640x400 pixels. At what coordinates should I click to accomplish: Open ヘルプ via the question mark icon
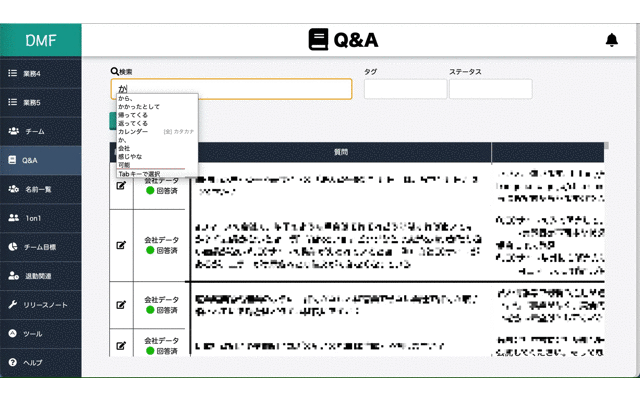[13, 362]
